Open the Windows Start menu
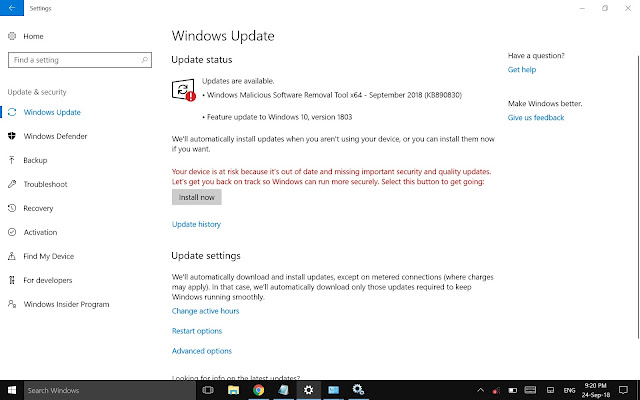 click(12, 390)
